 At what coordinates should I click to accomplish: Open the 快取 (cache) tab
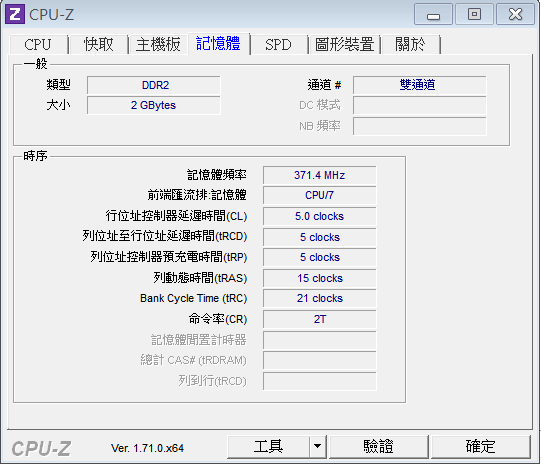[x=99, y=44]
